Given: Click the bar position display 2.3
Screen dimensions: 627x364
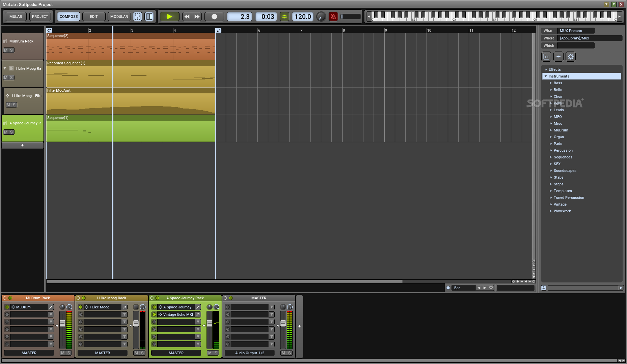Looking at the screenshot, I should click(x=240, y=17).
